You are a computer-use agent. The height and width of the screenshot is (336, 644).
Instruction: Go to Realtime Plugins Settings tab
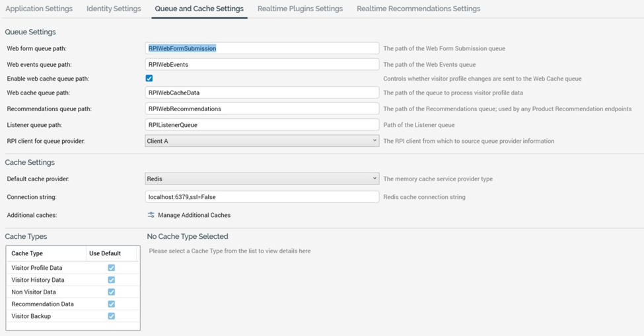coord(300,9)
